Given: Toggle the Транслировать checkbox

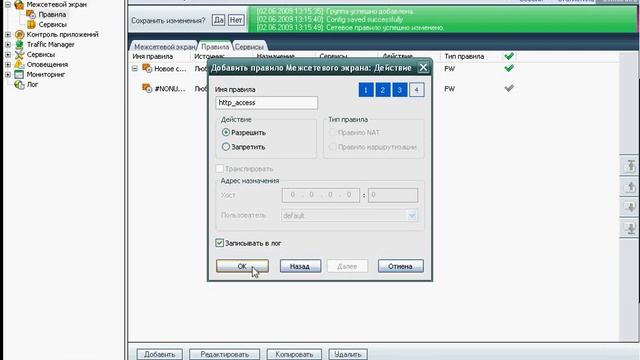Looking at the screenshot, I should tap(220, 169).
